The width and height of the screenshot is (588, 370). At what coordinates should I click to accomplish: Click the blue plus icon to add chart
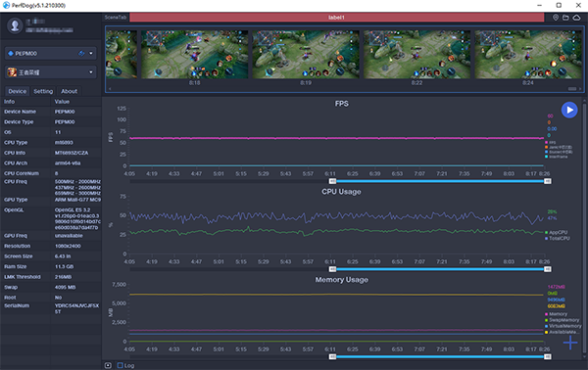click(570, 343)
